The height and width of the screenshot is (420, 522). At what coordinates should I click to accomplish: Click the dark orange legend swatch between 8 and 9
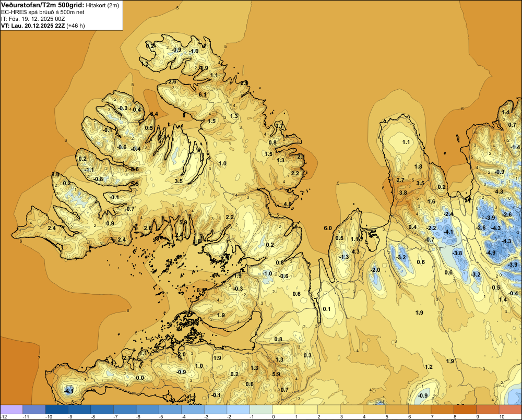pyautogui.click(x=466, y=409)
